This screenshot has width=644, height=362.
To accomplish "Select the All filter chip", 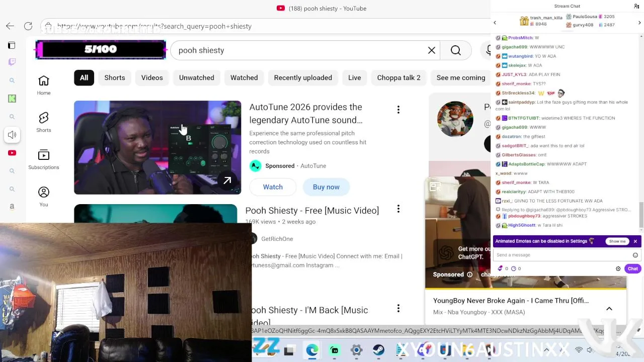I will (x=84, y=77).
